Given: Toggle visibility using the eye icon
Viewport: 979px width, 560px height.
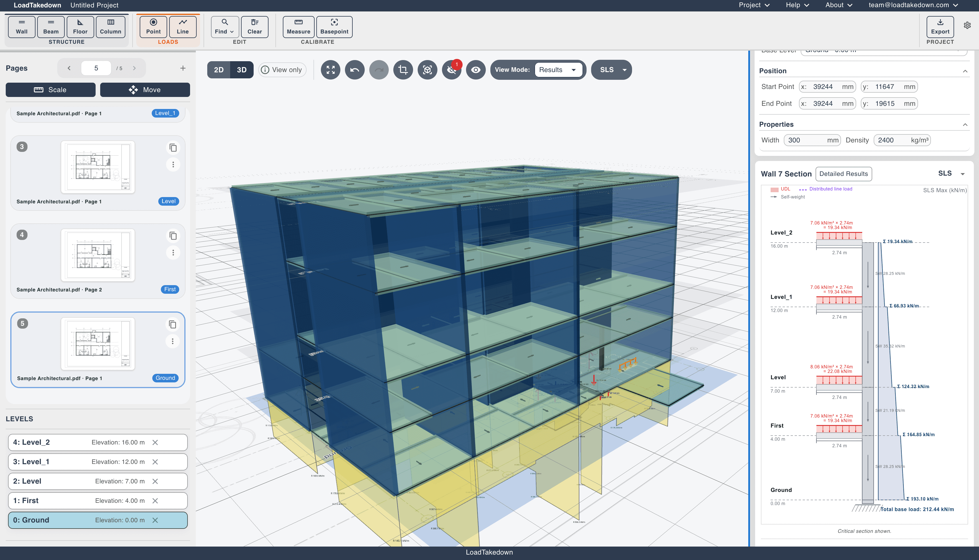Looking at the screenshot, I should point(476,69).
